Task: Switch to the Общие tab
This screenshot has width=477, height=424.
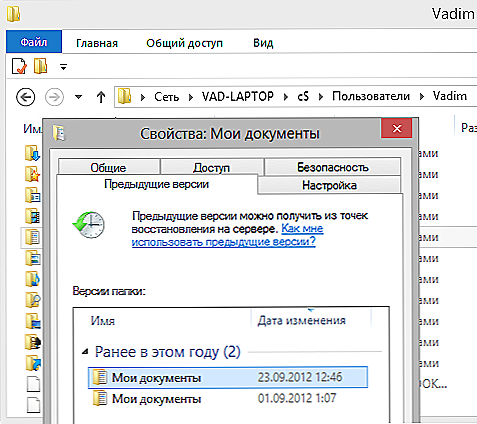Action: [x=108, y=167]
